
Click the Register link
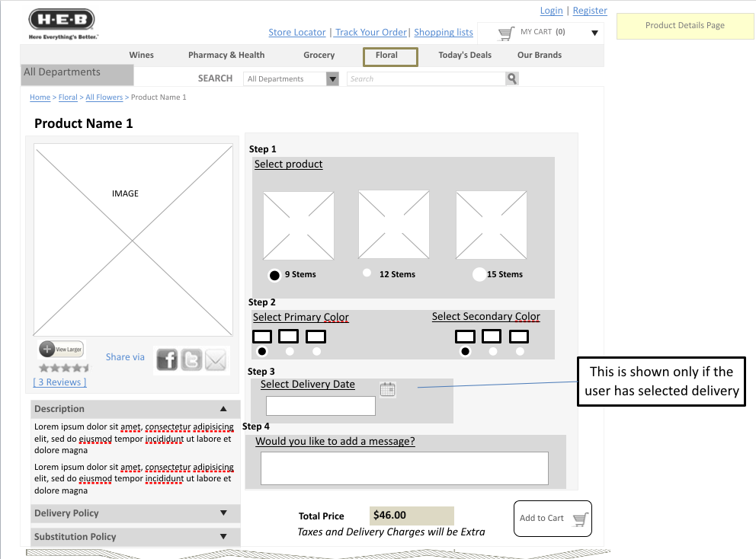click(x=590, y=11)
